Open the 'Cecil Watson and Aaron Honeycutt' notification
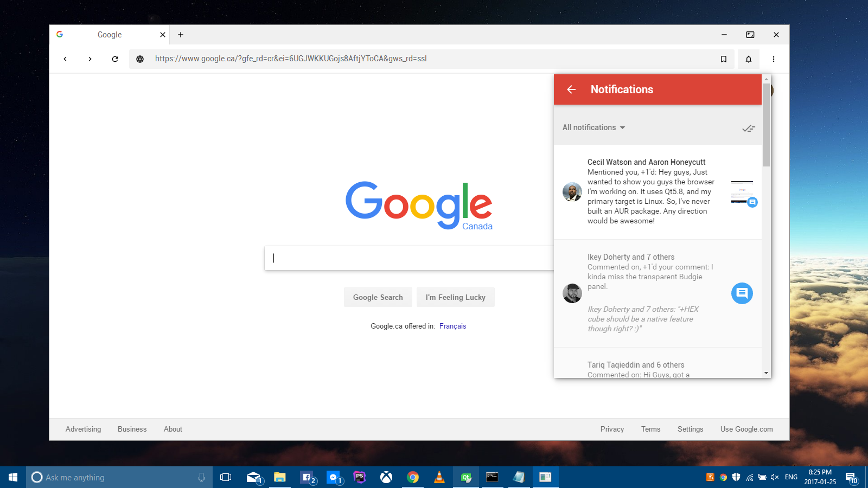 pos(658,192)
